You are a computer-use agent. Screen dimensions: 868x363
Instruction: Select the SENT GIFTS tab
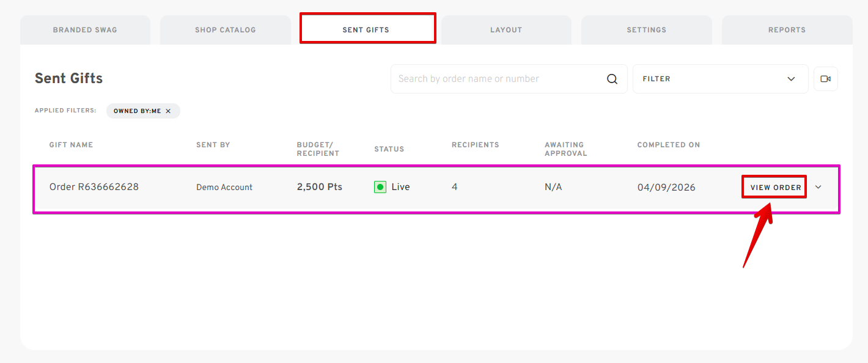tap(367, 29)
